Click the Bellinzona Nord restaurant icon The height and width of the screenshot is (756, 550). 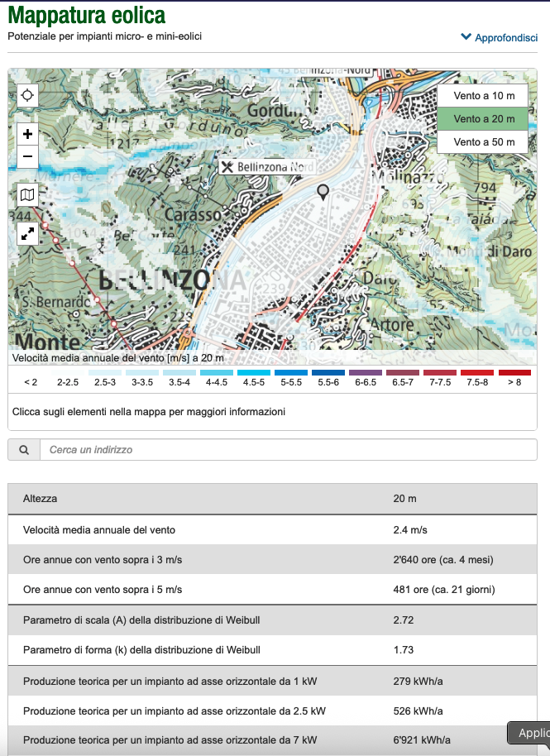[227, 167]
